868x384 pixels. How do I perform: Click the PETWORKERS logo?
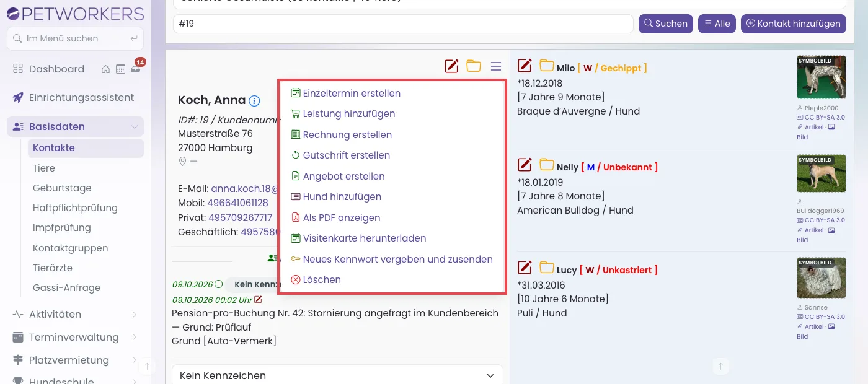click(x=75, y=13)
